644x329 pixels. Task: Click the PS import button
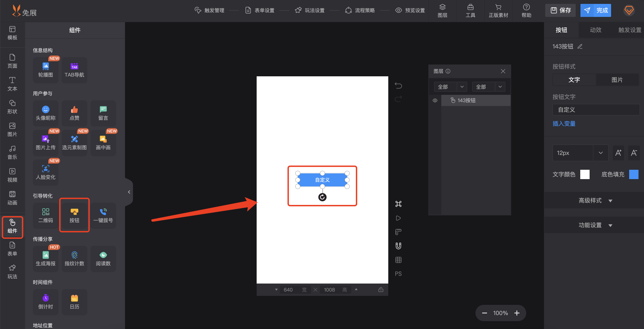pos(398,274)
